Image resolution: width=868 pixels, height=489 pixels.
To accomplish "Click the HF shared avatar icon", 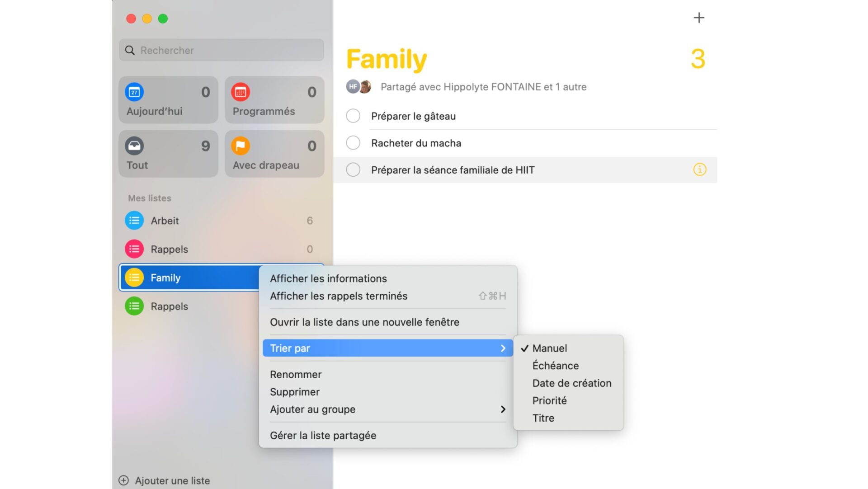I will click(x=353, y=86).
